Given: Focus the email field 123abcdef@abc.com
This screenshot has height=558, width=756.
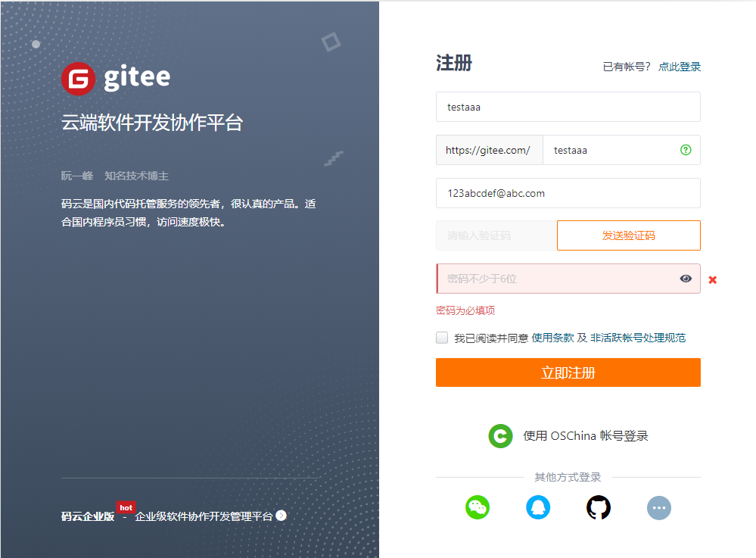Looking at the screenshot, I should [568, 193].
